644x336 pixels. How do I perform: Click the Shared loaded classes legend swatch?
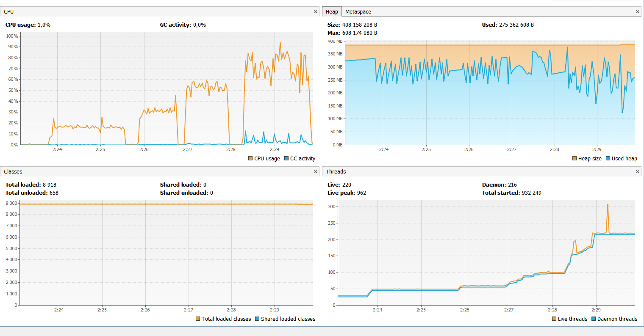(x=257, y=319)
